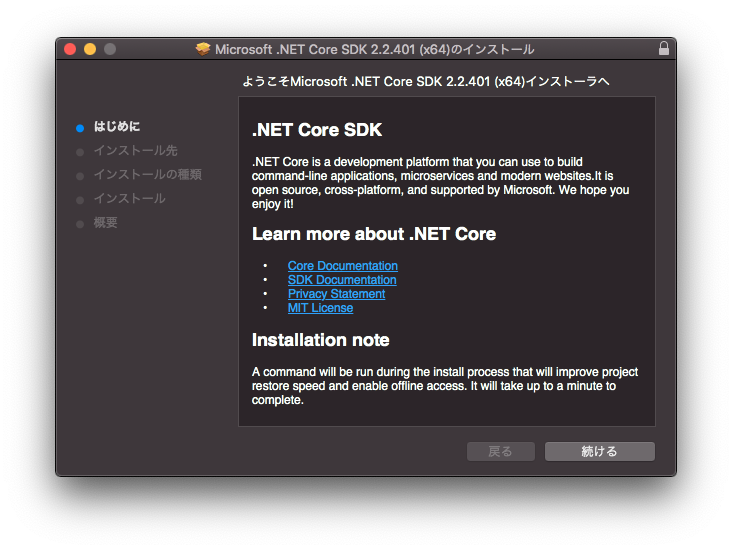Click the .NET Core SDK heading
732x550 pixels.
point(317,130)
